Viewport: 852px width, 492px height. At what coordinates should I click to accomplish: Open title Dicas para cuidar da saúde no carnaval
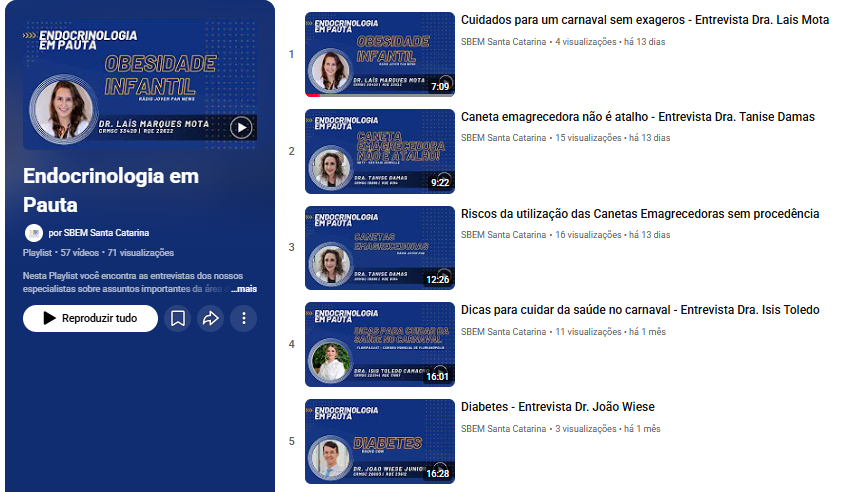click(640, 310)
